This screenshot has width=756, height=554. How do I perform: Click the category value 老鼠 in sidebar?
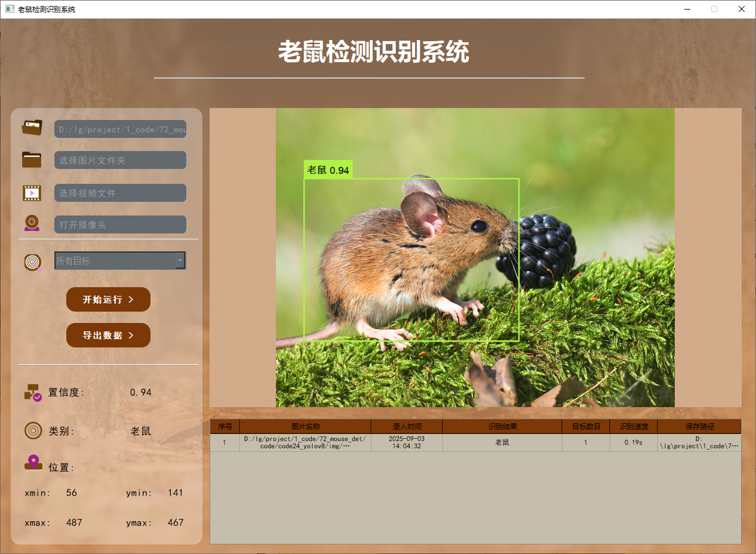point(141,431)
